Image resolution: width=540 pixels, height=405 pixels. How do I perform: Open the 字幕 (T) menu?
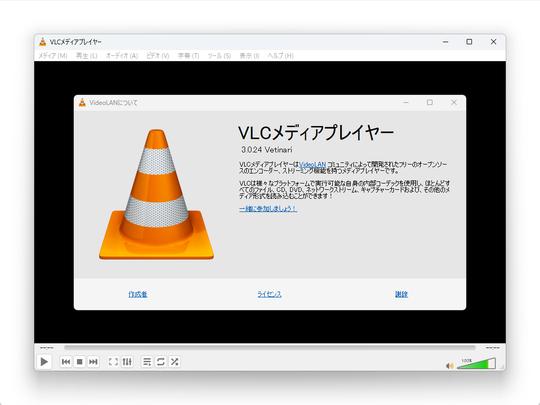188,55
